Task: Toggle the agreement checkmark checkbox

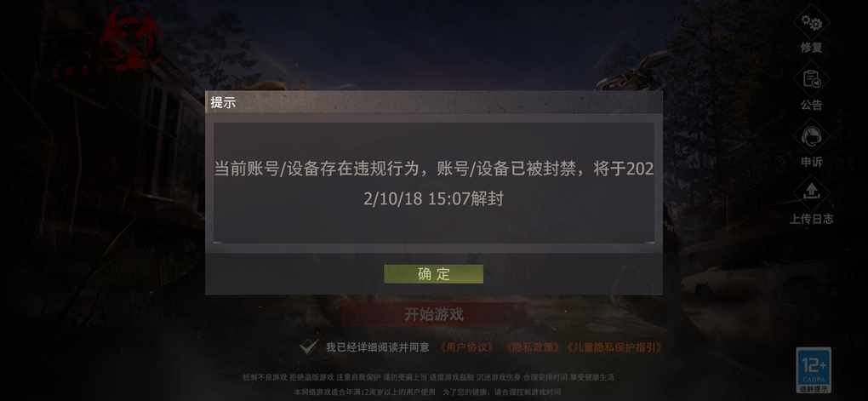Action: [x=308, y=347]
